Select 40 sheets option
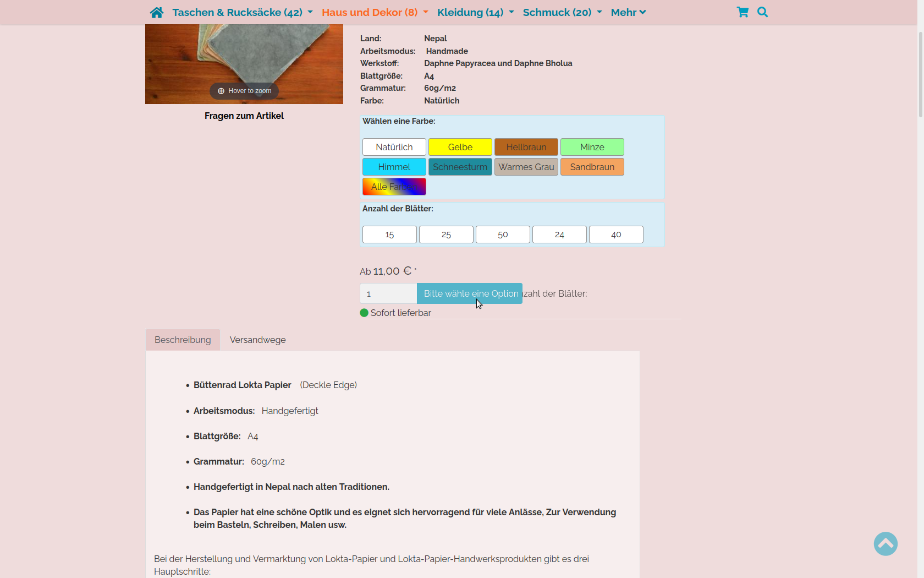This screenshot has width=924, height=578. coord(616,235)
